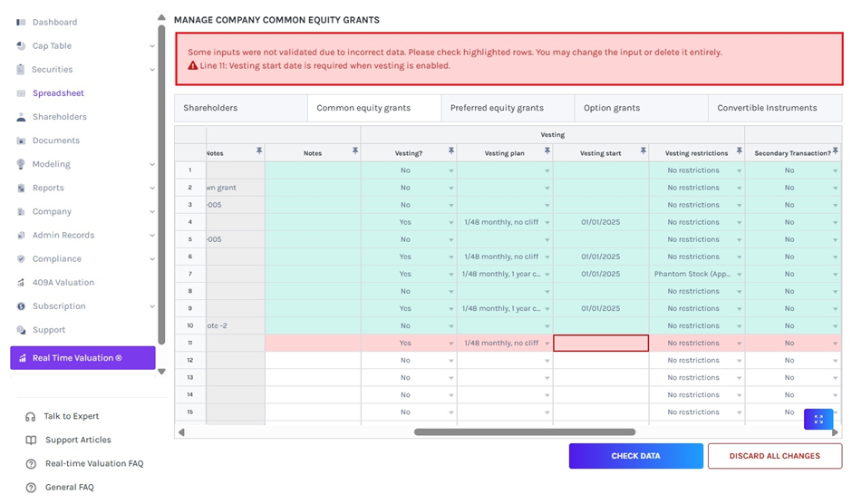Screen dimensions: 852x504
Task: Click the Talk to Expert headset icon
Action: point(31,417)
